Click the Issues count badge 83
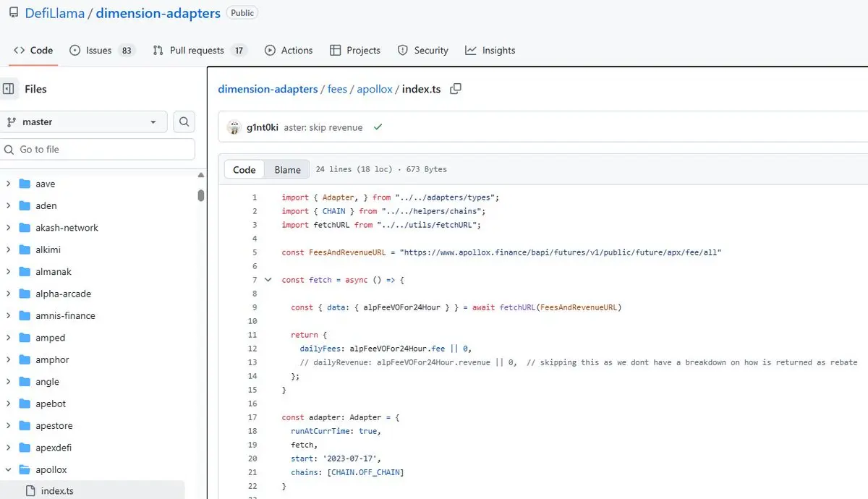This screenshot has width=868, height=499. pyautogui.click(x=127, y=51)
